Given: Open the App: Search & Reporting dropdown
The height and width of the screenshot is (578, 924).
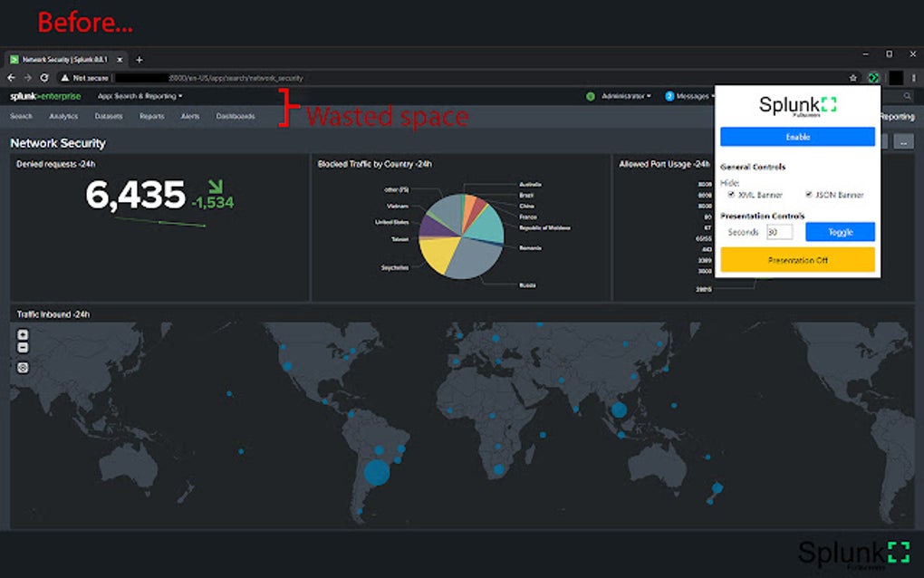Looking at the screenshot, I should tap(137, 95).
